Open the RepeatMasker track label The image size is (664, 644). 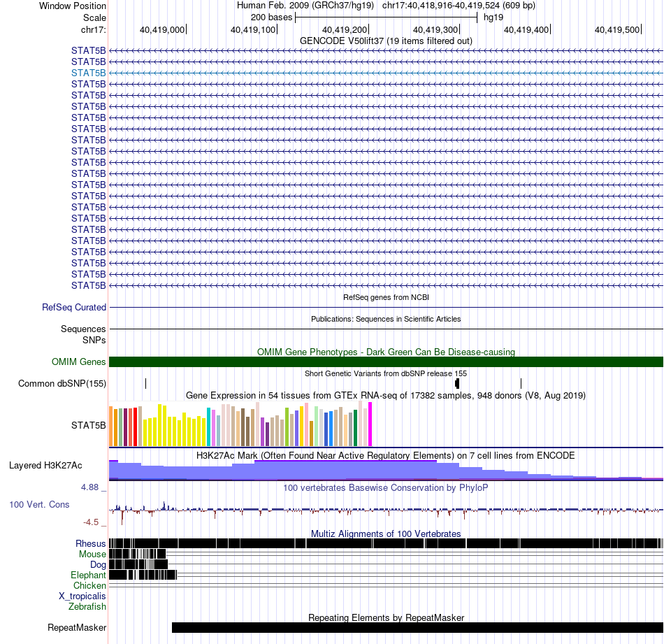pyautogui.click(x=77, y=627)
